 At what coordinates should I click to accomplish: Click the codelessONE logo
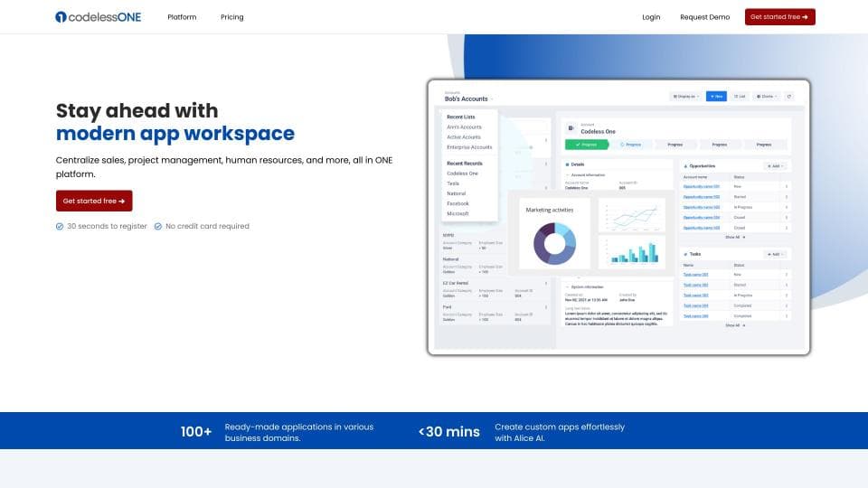(x=98, y=17)
